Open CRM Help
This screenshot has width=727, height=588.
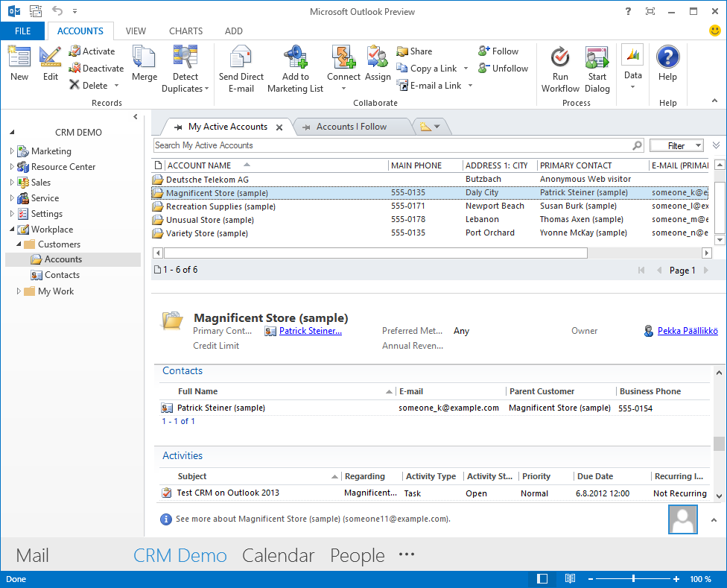coord(667,63)
